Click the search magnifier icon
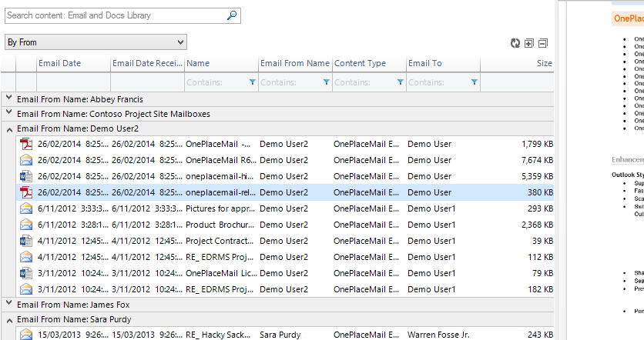The image size is (644, 340). pyautogui.click(x=232, y=15)
